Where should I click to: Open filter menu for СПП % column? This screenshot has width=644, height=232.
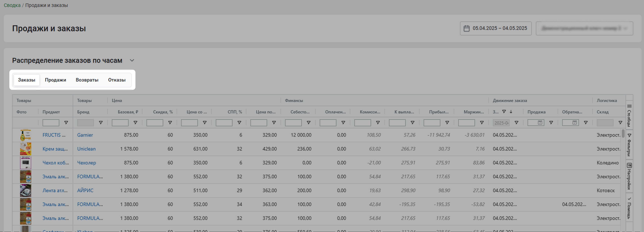click(x=239, y=123)
